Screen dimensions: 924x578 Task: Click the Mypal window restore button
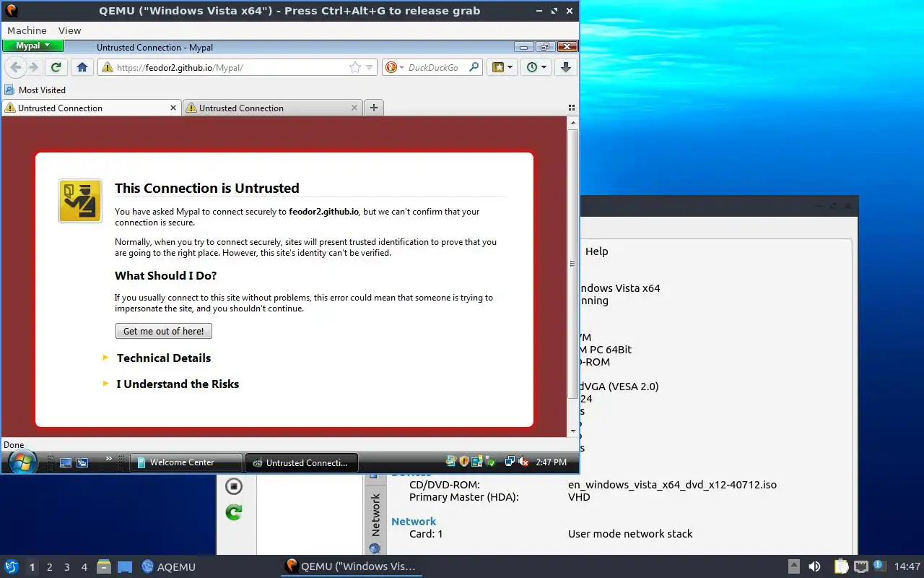[x=545, y=46]
